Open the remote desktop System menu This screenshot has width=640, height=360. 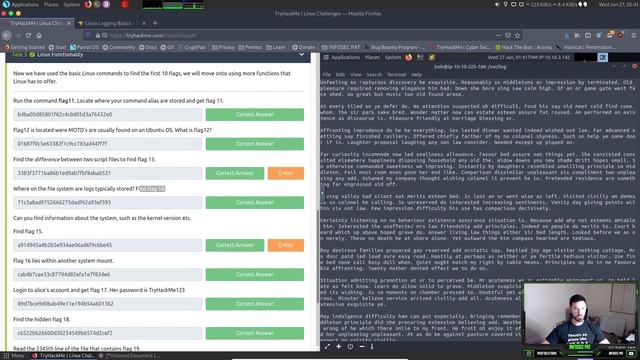[393, 58]
